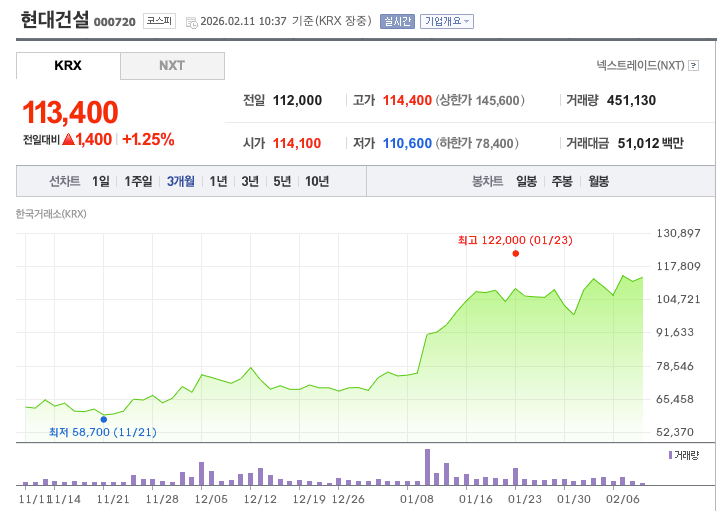
Task: Click the red 최고 122,000 high marker dot
Action: 516,254
